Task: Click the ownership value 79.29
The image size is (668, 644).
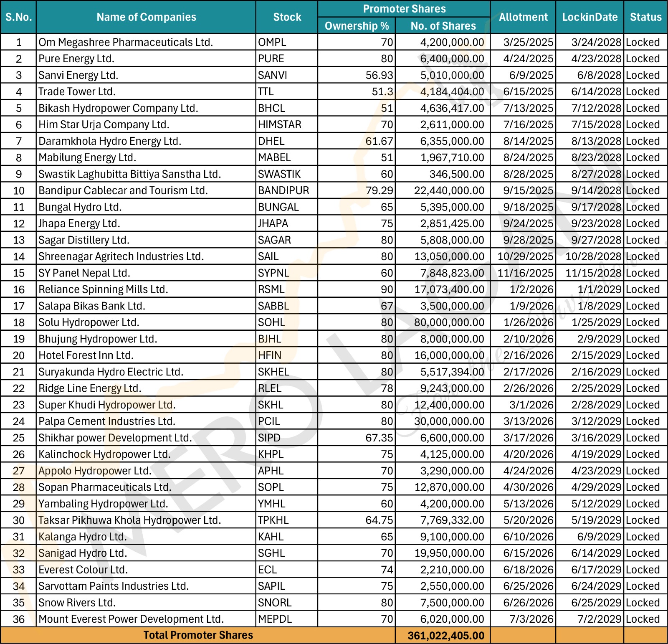Action: (x=357, y=190)
